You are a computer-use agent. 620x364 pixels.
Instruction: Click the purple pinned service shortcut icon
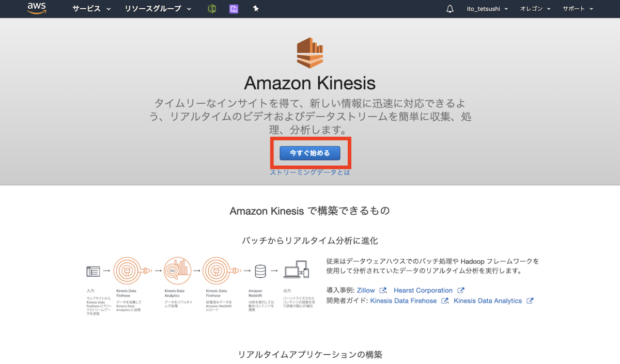pyautogui.click(x=234, y=8)
